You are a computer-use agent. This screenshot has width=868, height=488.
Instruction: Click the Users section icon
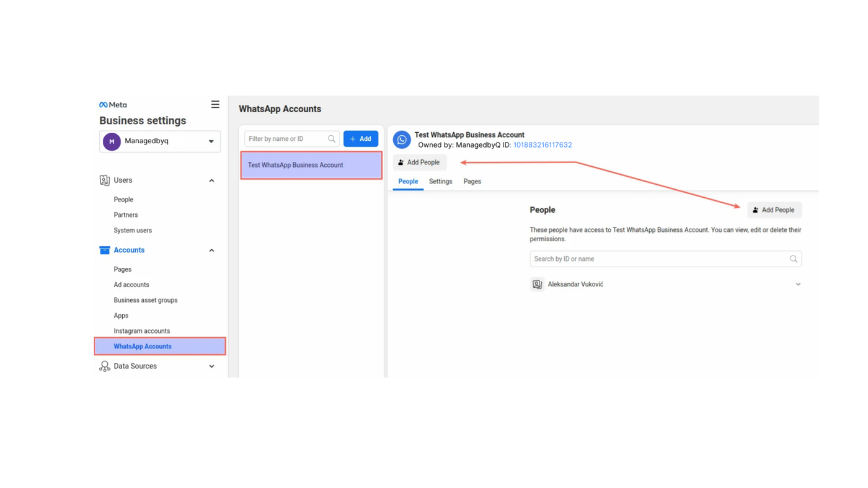(105, 180)
